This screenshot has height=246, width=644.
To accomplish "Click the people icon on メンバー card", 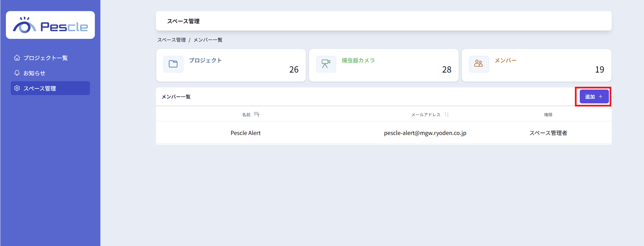I will 479,64.
